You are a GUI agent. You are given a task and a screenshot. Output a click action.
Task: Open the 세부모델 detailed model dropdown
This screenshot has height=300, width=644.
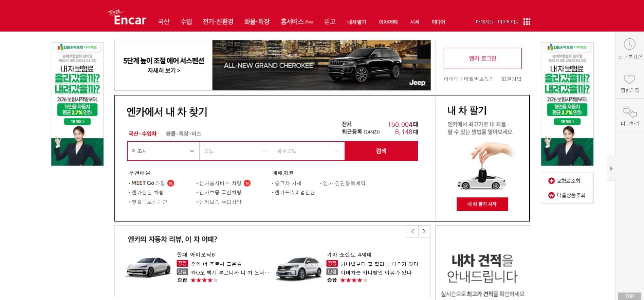click(x=308, y=151)
